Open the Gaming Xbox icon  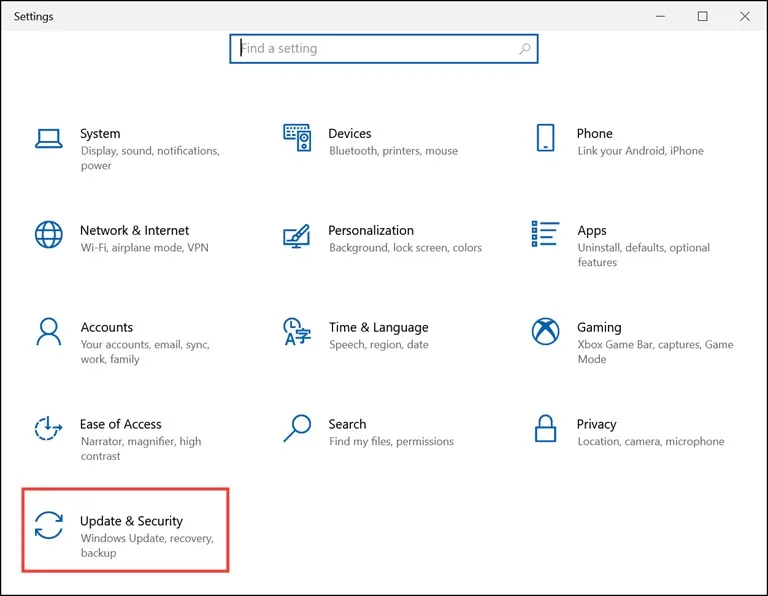[545, 331]
